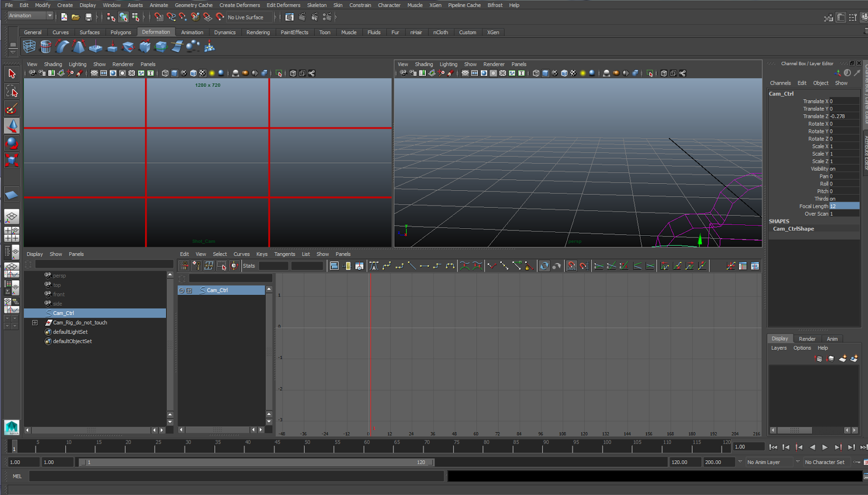Click the Render current frame icon
The width and height of the screenshot is (868, 495).
[302, 17]
